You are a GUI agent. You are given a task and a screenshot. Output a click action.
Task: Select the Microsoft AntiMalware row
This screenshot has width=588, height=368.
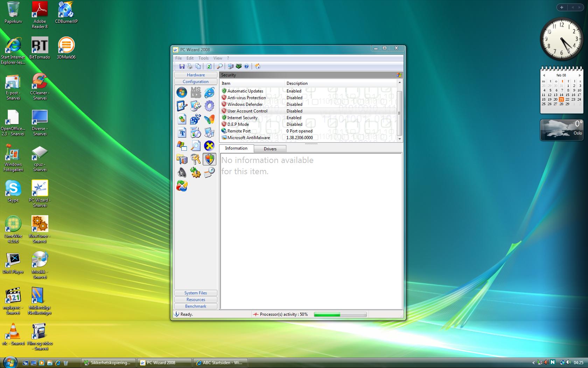[308, 138]
